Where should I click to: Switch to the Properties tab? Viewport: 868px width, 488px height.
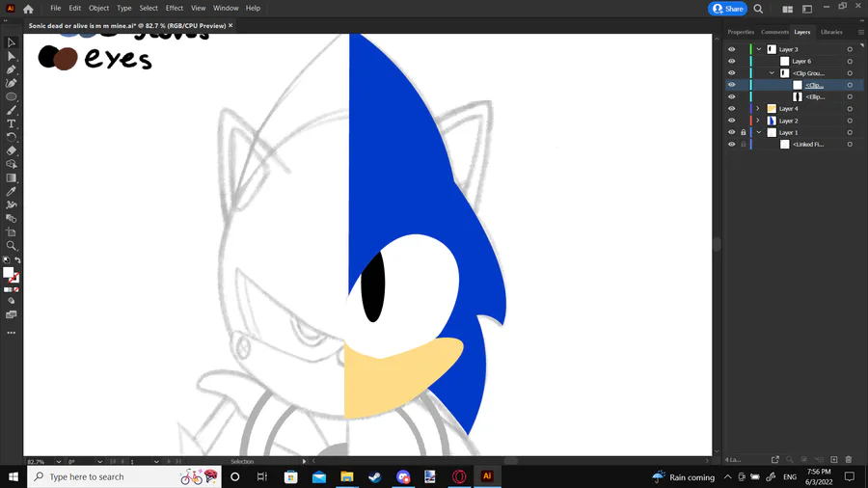(x=741, y=32)
